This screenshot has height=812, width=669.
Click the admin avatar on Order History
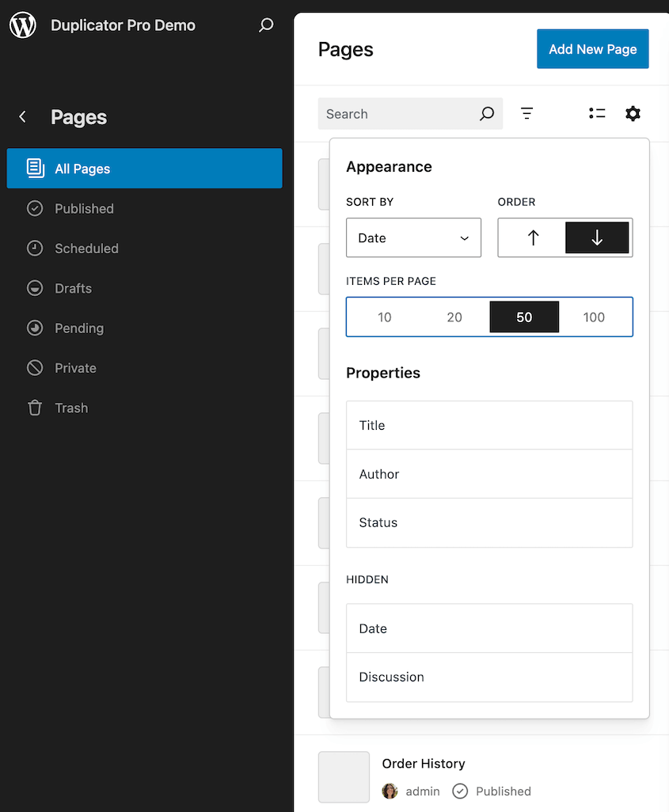(x=390, y=791)
